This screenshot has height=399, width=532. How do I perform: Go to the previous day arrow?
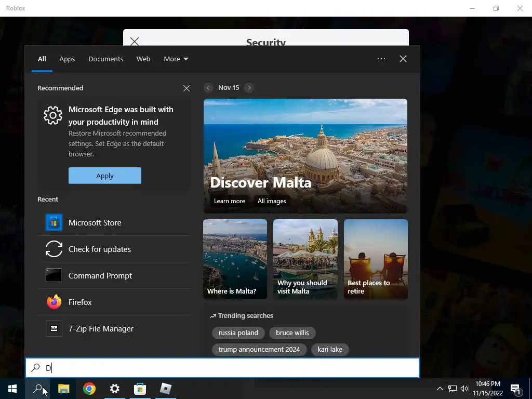click(208, 88)
